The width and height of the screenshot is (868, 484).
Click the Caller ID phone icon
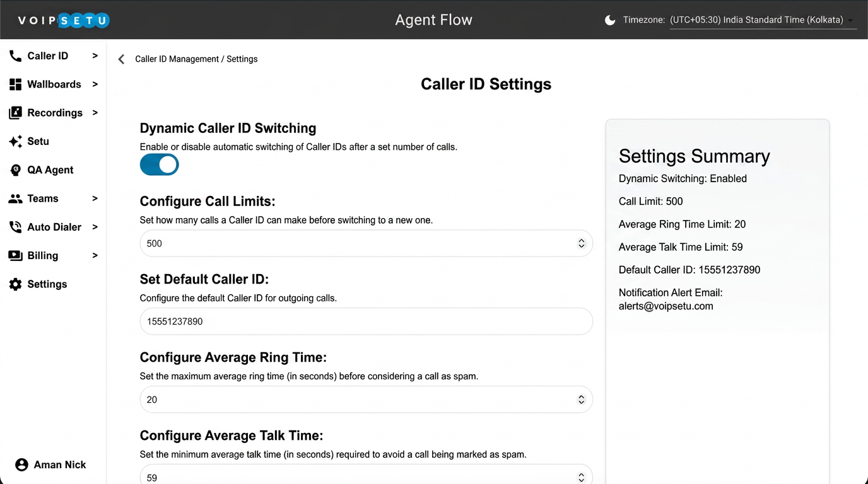tap(15, 56)
